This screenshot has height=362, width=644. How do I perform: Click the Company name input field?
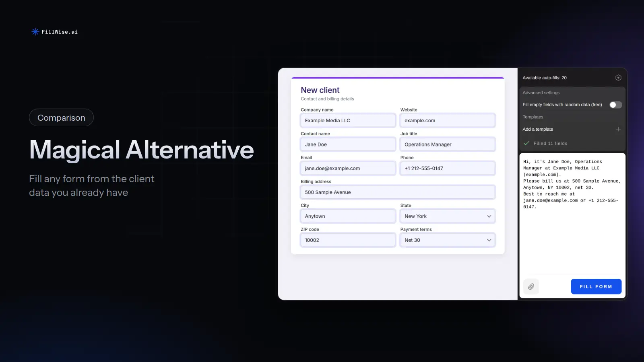click(x=348, y=120)
